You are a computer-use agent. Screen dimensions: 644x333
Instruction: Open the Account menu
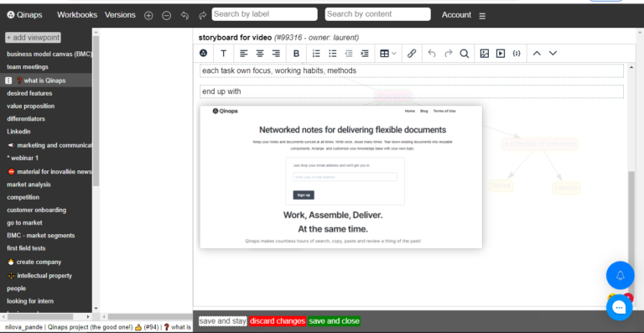coord(456,15)
